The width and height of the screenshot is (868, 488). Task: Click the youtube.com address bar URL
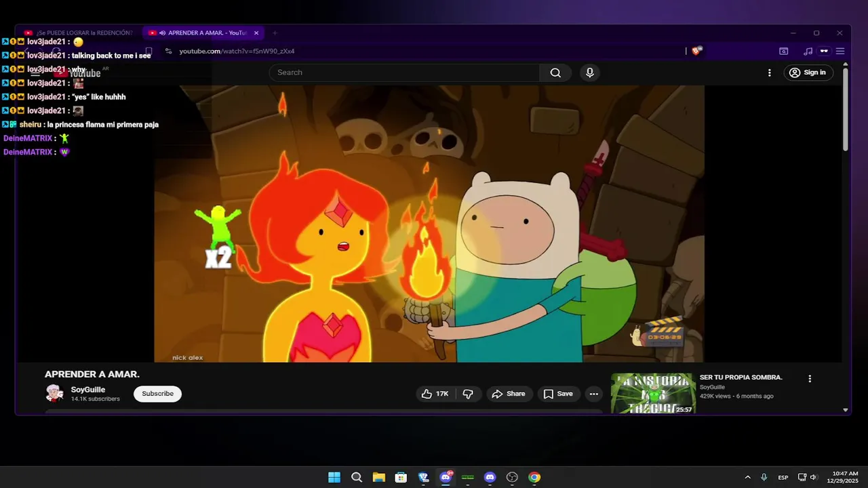[237, 51]
